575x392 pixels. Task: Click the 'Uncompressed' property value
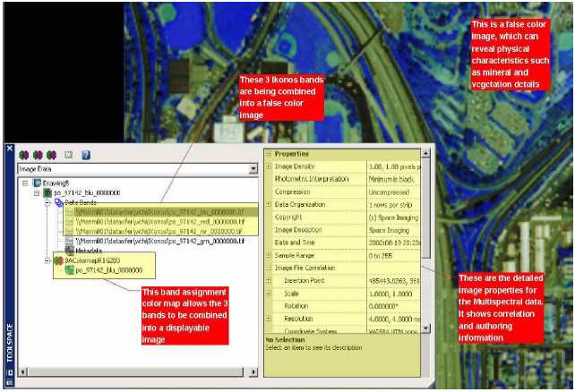tap(389, 192)
